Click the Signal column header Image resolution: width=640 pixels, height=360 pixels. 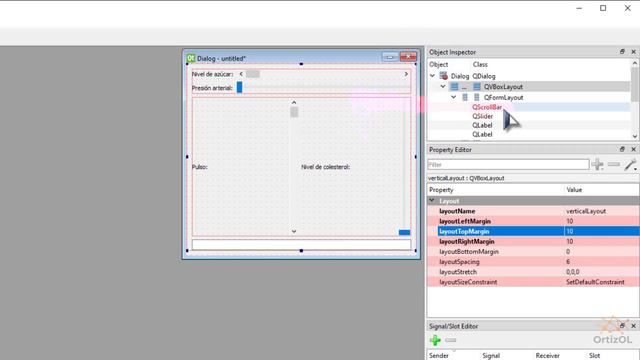pos(491,356)
